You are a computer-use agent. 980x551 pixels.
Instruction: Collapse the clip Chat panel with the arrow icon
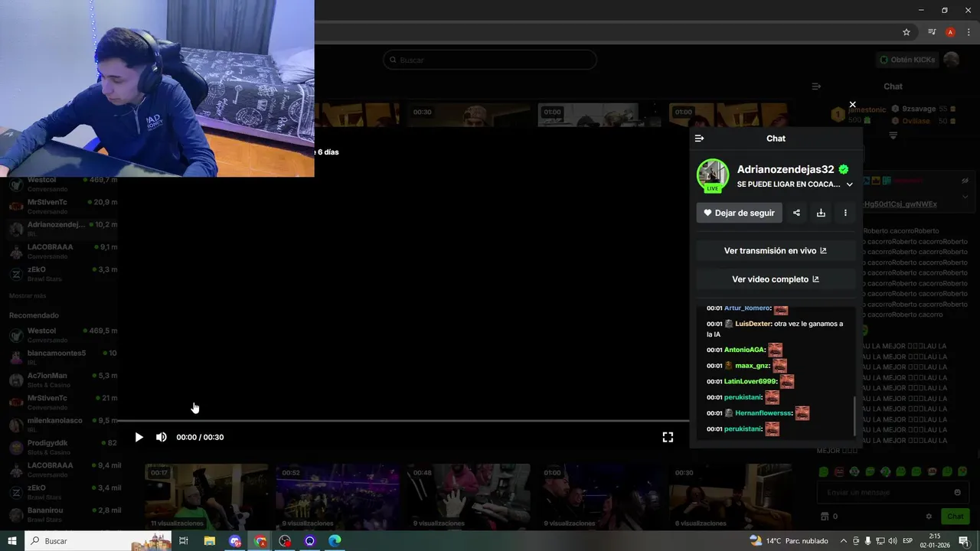699,139
